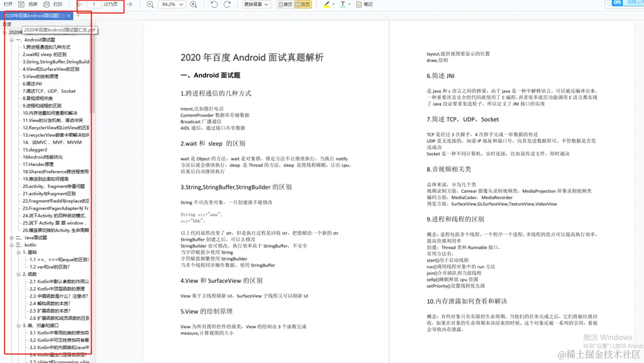The width and height of the screenshot is (644, 363).
Task: Open outline item 4.View和SurfaceView的区别
Action: [x=51, y=69]
